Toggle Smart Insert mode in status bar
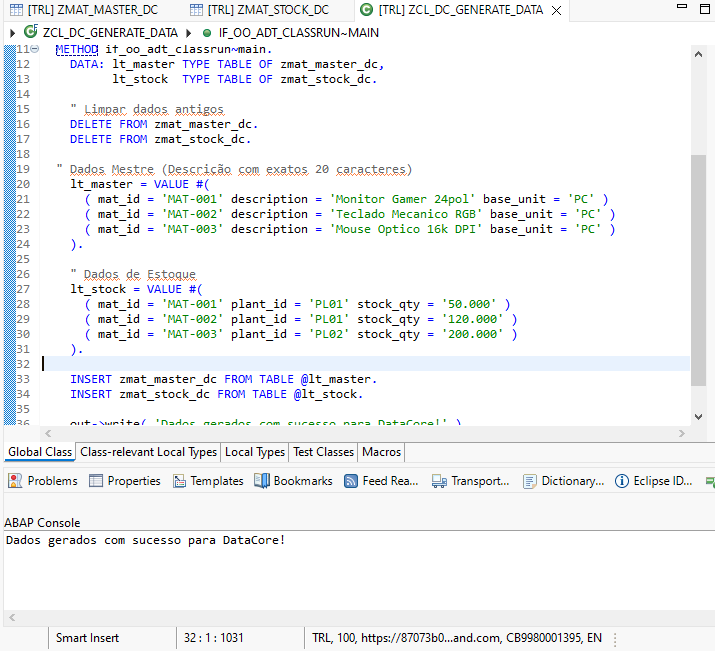The width and height of the screenshot is (715, 651). coord(88,637)
